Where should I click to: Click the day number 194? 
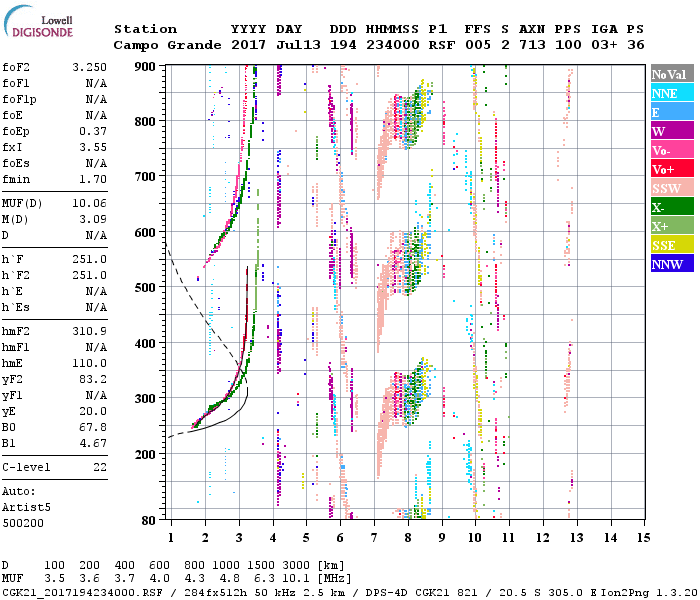pos(343,45)
